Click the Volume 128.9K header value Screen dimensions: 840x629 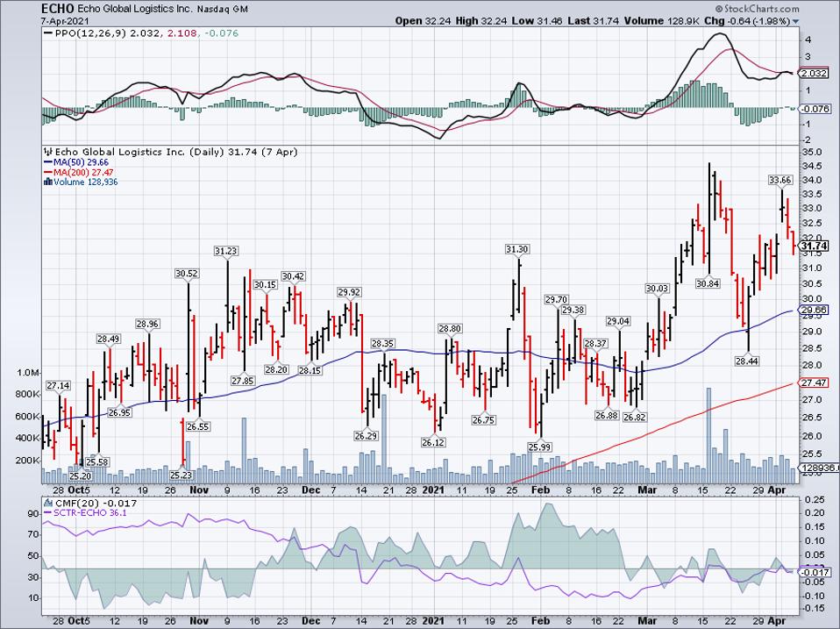click(661, 21)
